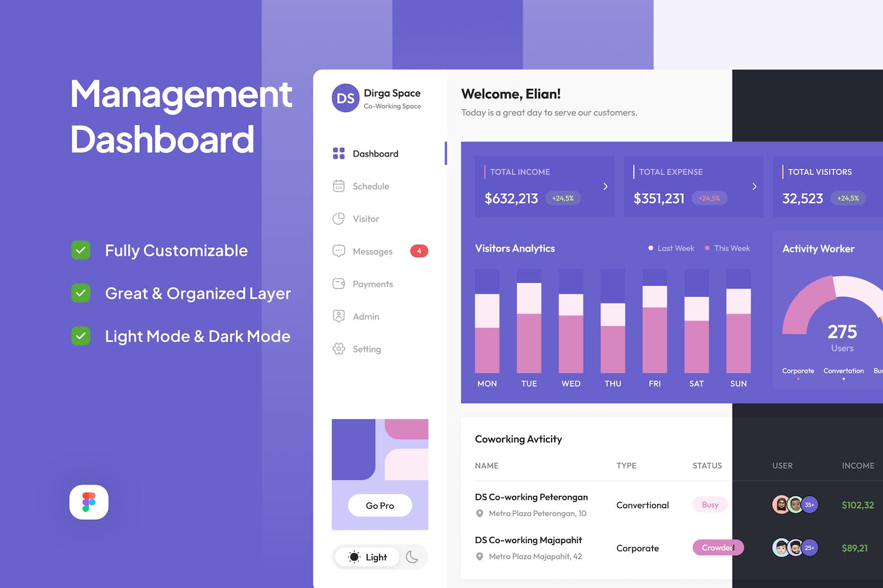Switch to dark mode with moon icon
The width and height of the screenshot is (883, 588).
click(x=412, y=557)
